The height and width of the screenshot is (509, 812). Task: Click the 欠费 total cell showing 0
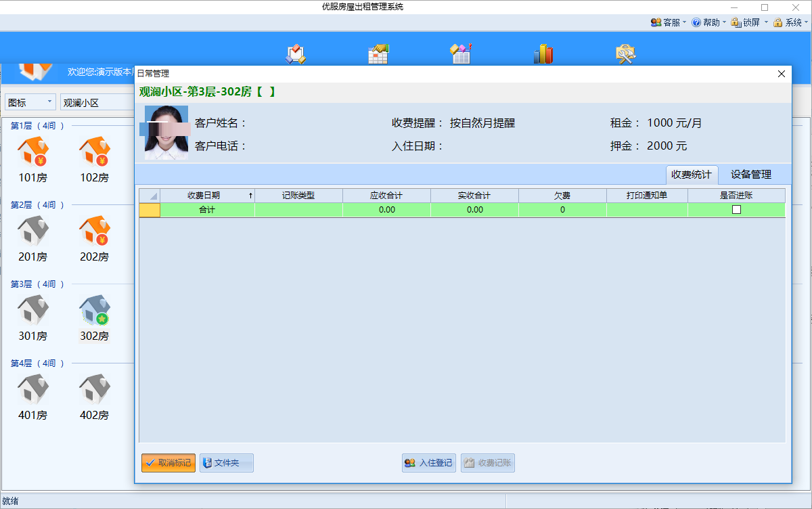(x=563, y=210)
